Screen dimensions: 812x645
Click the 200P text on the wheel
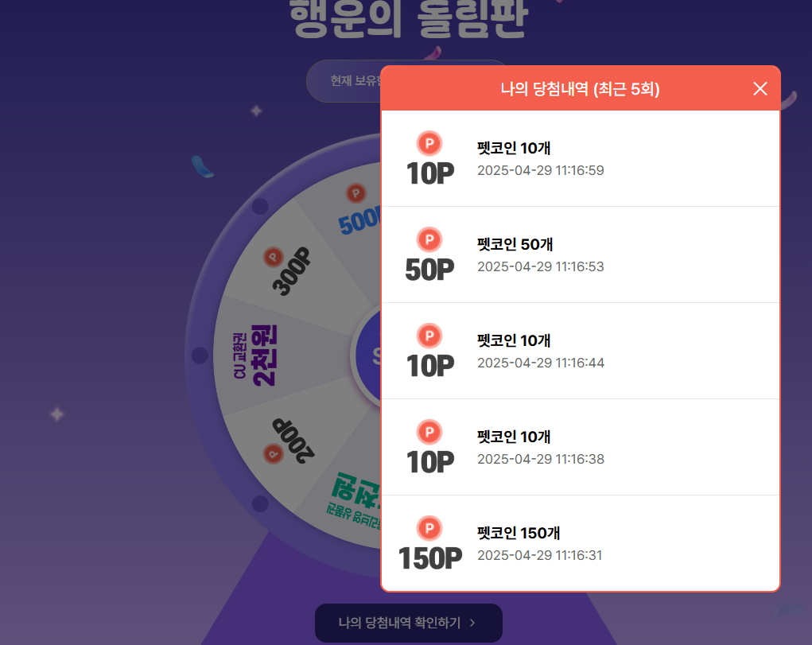click(293, 439)
